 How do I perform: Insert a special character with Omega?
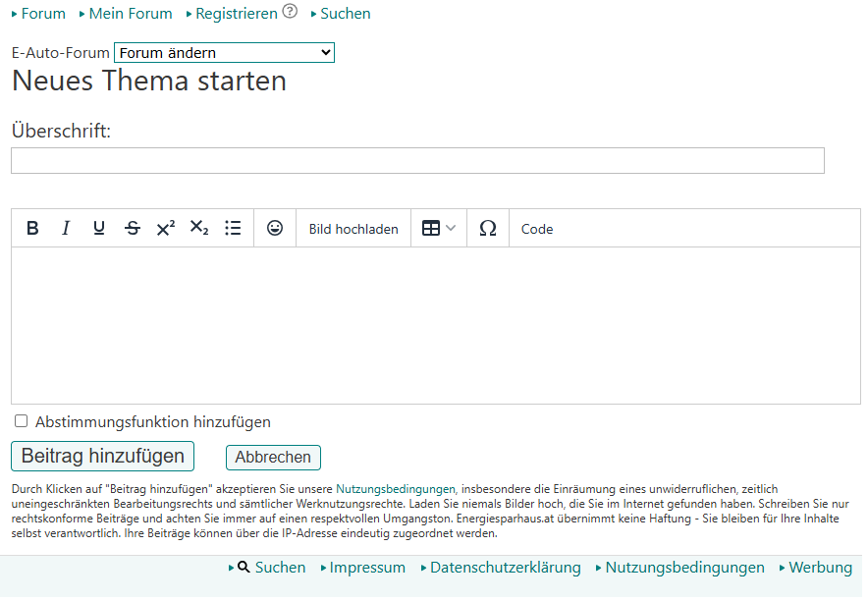point(488,228)
